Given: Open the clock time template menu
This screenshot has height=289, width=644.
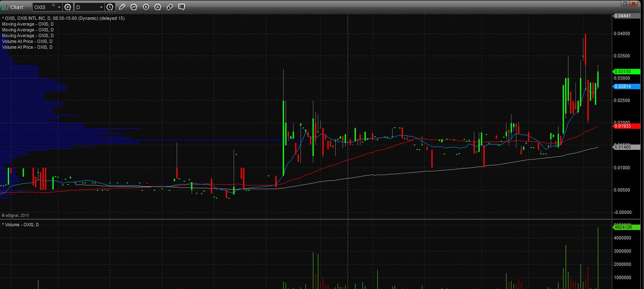Looking at the screenshot, I should [x=110, y=8].
